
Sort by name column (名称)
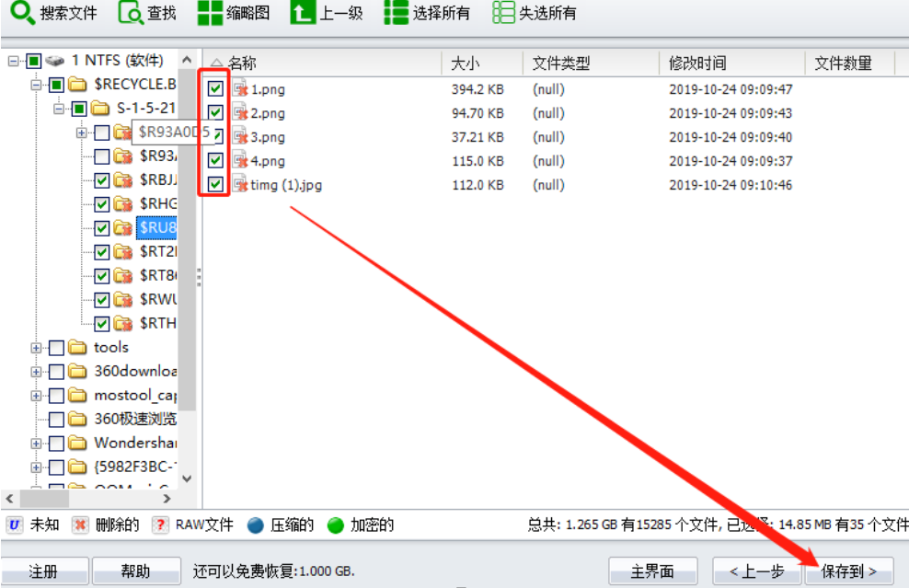[x=322, y=63]
